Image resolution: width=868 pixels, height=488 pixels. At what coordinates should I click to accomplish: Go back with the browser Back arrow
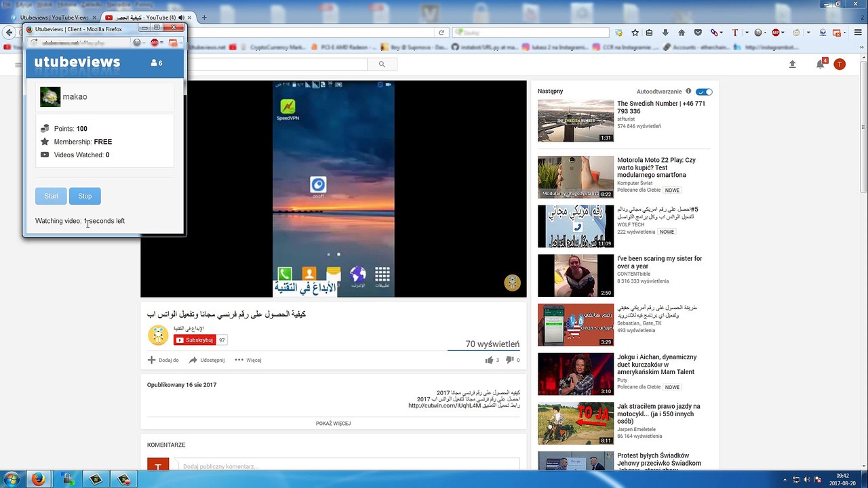9,33
